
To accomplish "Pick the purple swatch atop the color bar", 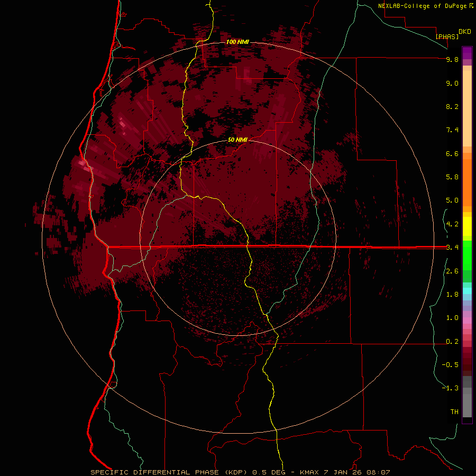I will coord(467,53).
